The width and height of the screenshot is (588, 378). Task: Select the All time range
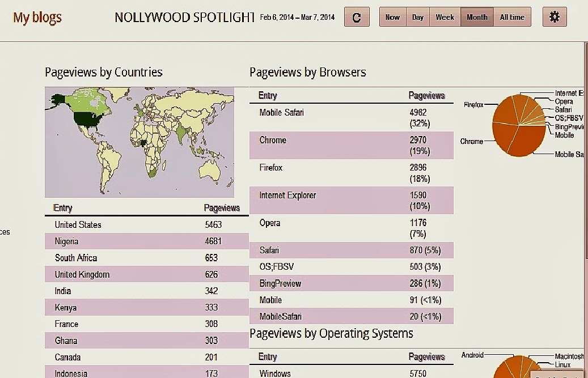click(512, 17)
